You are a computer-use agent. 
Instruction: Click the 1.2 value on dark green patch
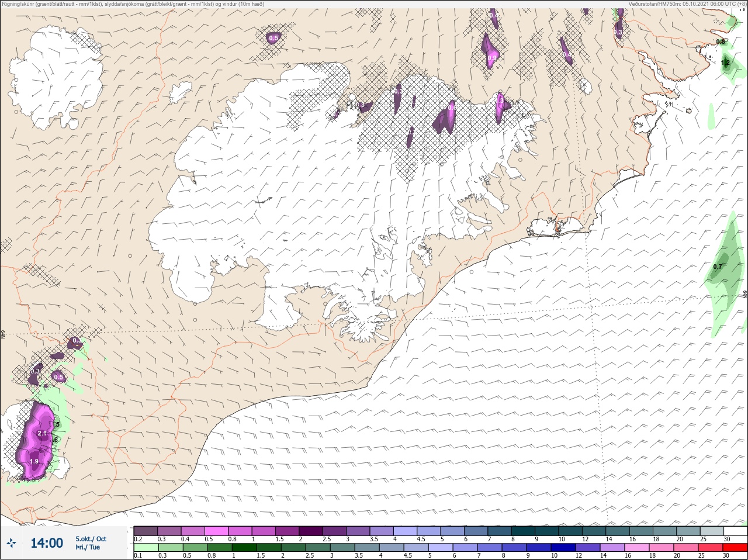[726, 63]
